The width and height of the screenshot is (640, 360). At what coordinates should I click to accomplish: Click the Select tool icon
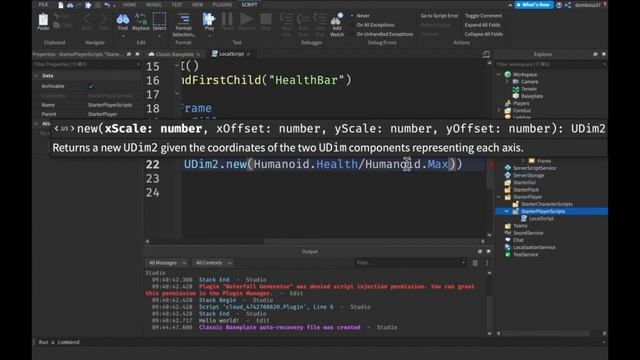tap(159, 19)
